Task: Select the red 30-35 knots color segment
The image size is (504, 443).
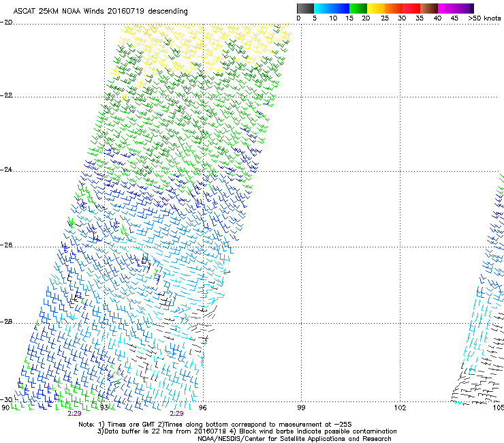Action: coord(411,8)
